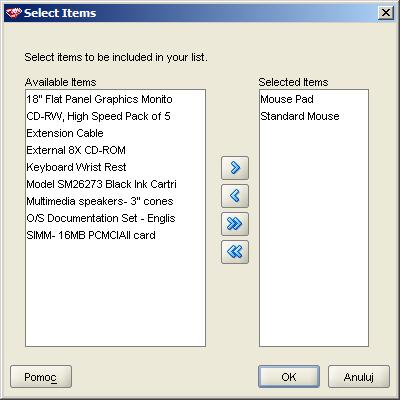Viewport: 400px width, 400px height.
Task: Choose Extension Cable from Available Items
Action: tap(115, 133)
